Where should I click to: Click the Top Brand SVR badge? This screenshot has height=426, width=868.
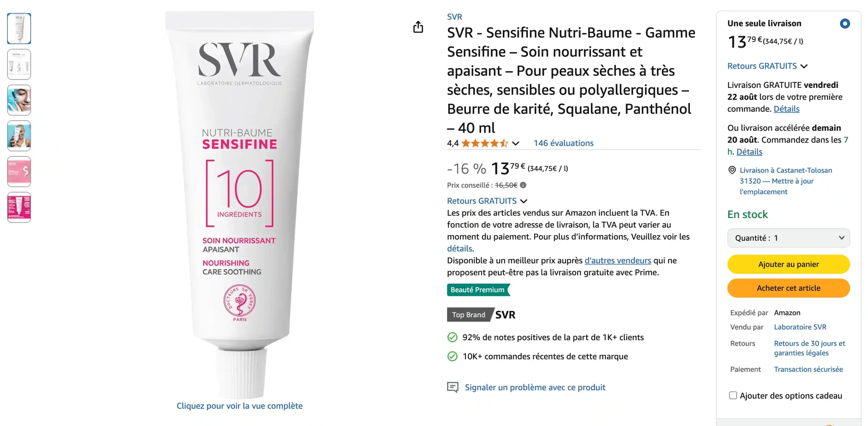pos(481,315)
